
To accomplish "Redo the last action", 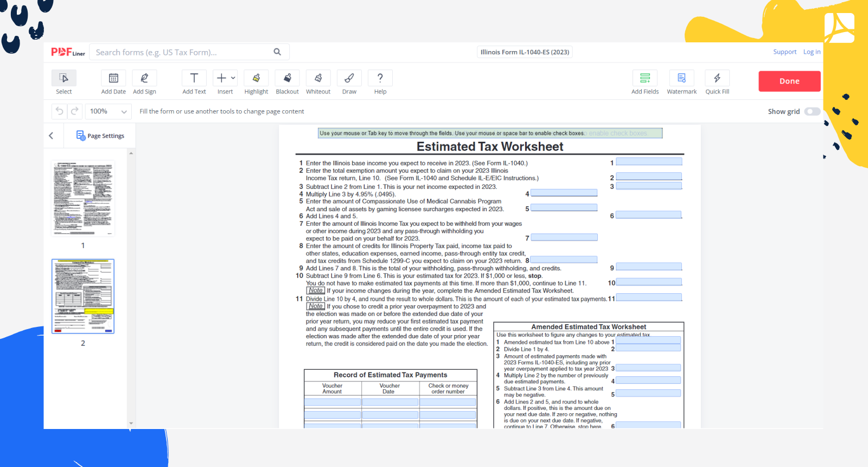I will tap(75, 111).
